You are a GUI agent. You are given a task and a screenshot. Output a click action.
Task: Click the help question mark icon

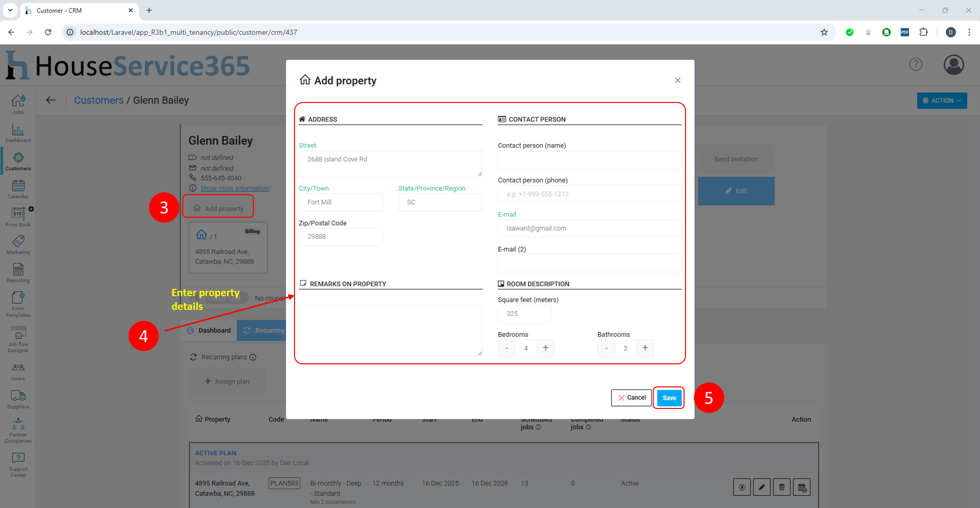click(x=915, y=64)
